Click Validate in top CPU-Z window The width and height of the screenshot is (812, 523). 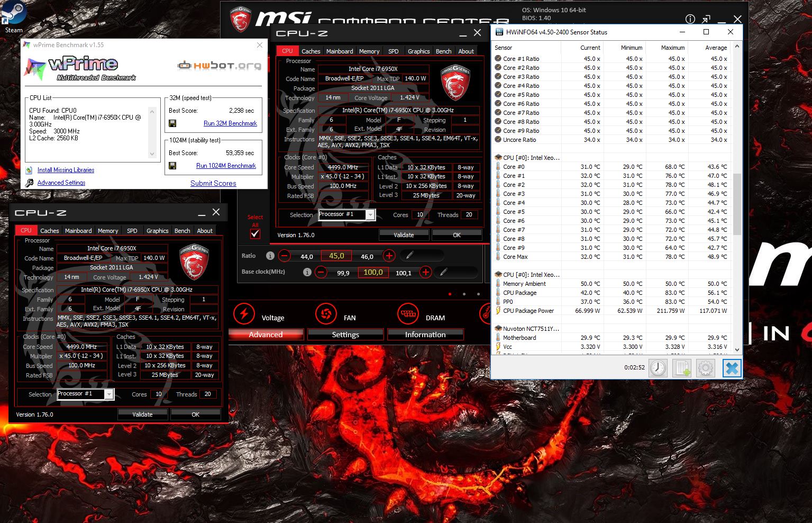pos(404,235)
